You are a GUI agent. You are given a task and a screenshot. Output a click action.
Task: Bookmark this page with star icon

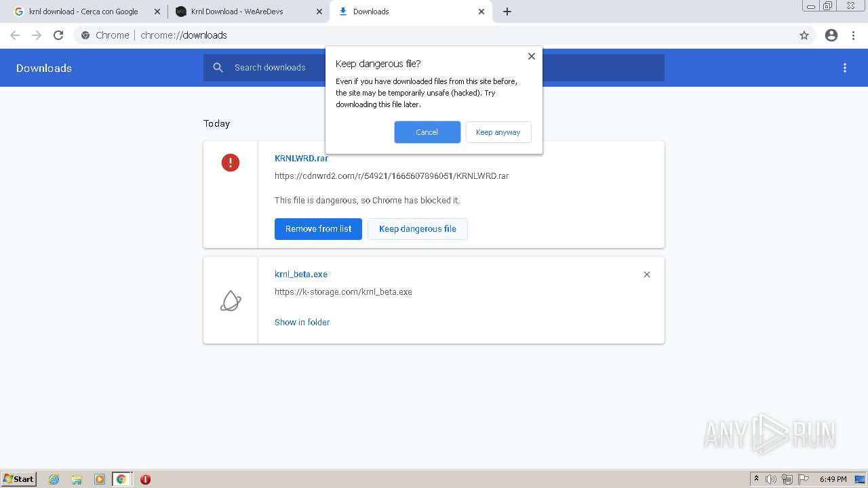click(x=804, y=35)
